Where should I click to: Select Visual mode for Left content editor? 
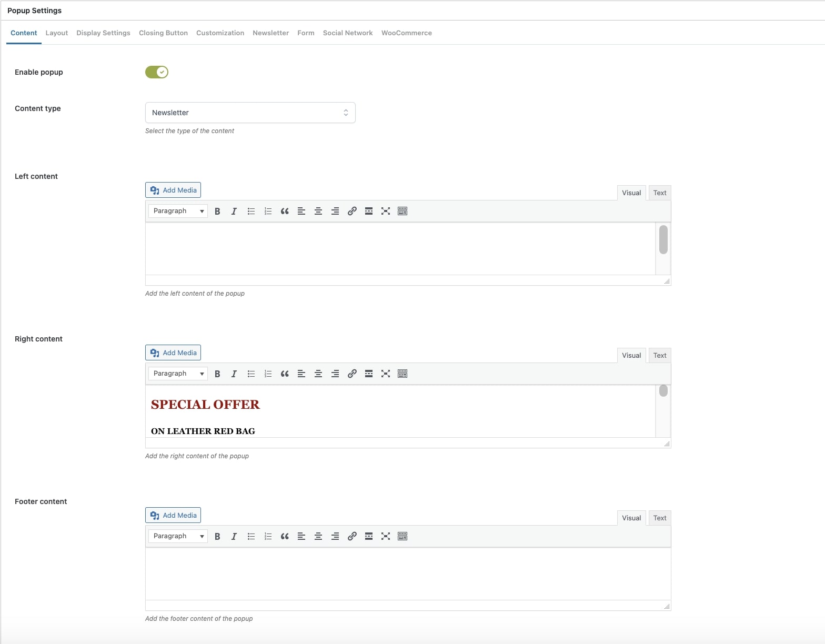pyautogui.click(x=631, y=193)
